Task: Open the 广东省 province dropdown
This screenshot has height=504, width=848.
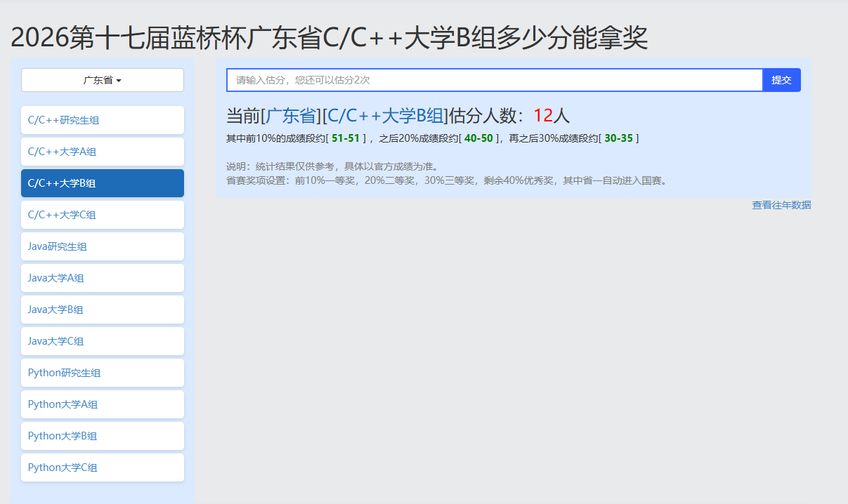Action: pyautogui.click(x=103, y=80)
